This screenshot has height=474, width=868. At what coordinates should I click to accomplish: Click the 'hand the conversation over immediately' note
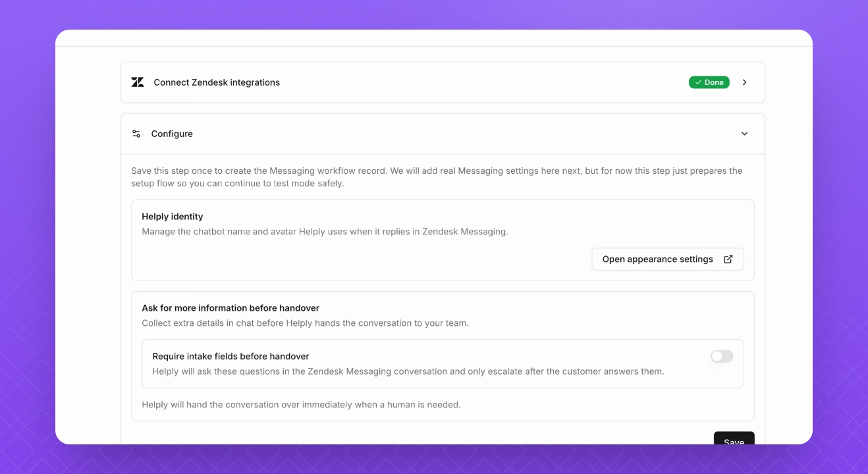tap(301, 404)
